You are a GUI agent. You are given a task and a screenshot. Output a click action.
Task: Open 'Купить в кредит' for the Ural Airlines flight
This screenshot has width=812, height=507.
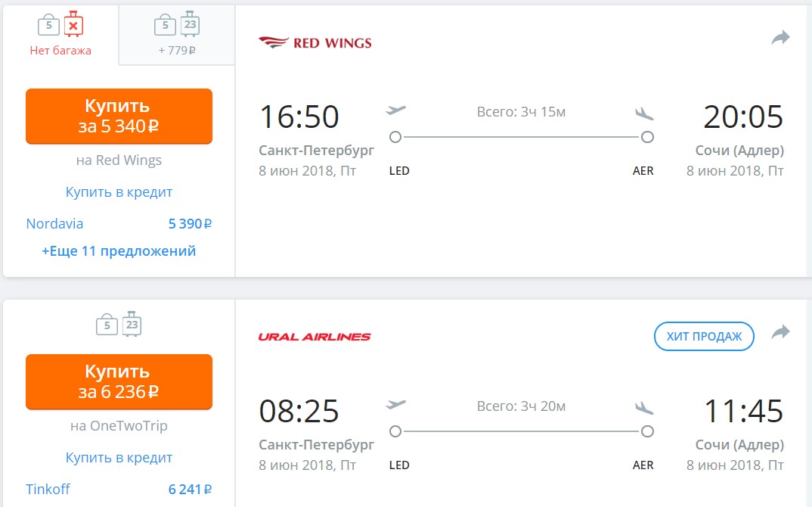pos(119,457)
